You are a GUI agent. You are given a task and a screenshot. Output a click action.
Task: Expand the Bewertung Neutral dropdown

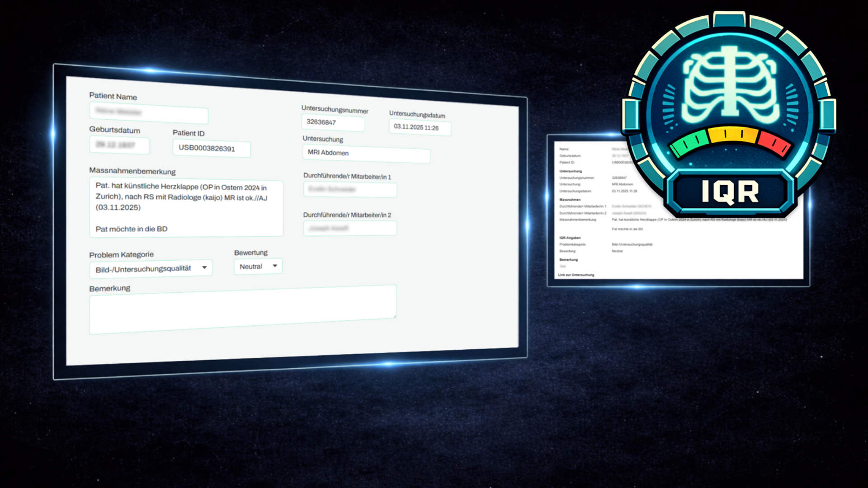point(258,266)
